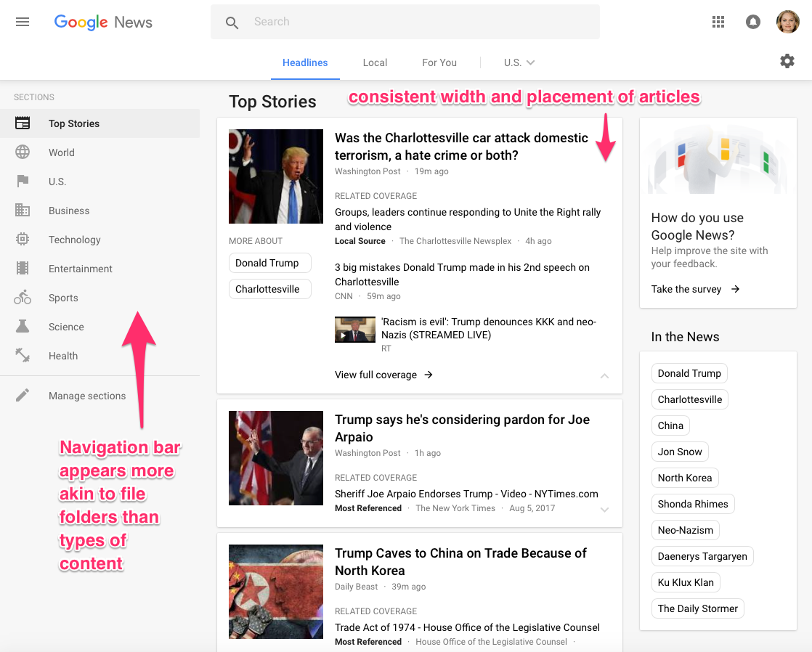
Task: Click the Entertainment film icon
Action: point(23,268)
